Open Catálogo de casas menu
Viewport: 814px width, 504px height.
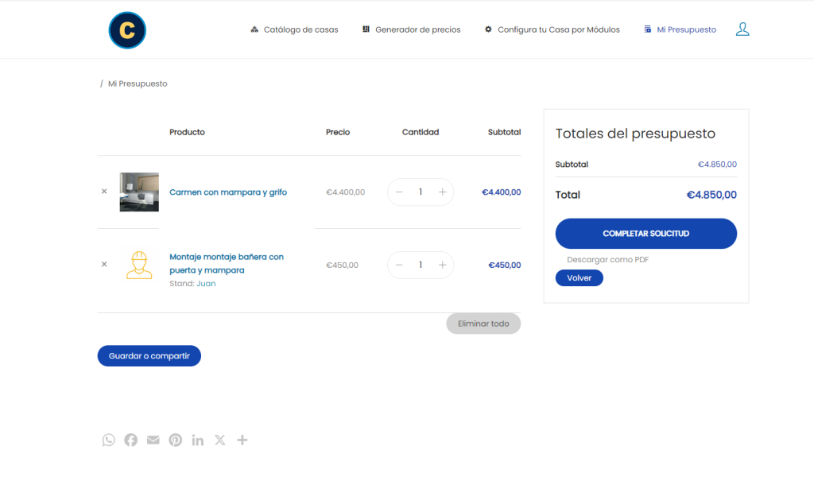(x=294, y=29)
